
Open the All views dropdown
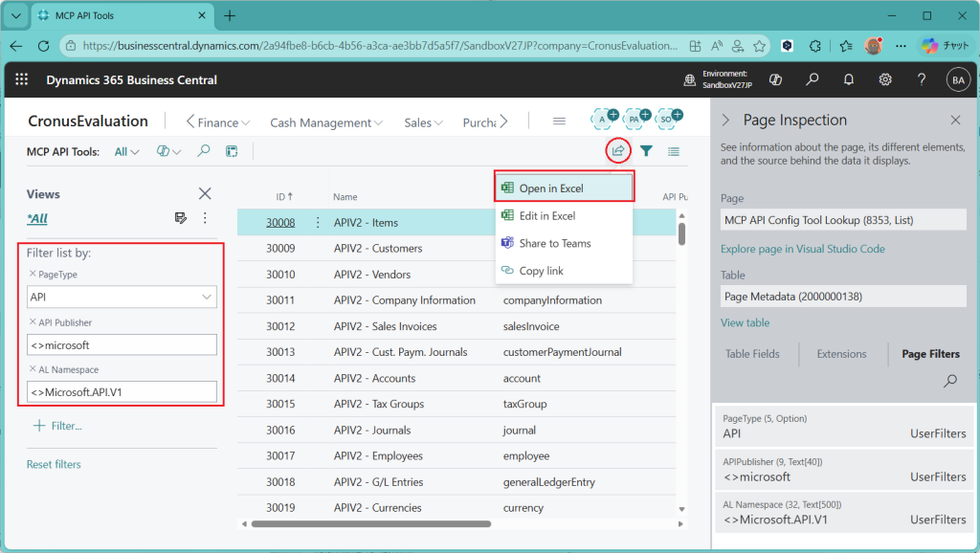click(127, 151)
